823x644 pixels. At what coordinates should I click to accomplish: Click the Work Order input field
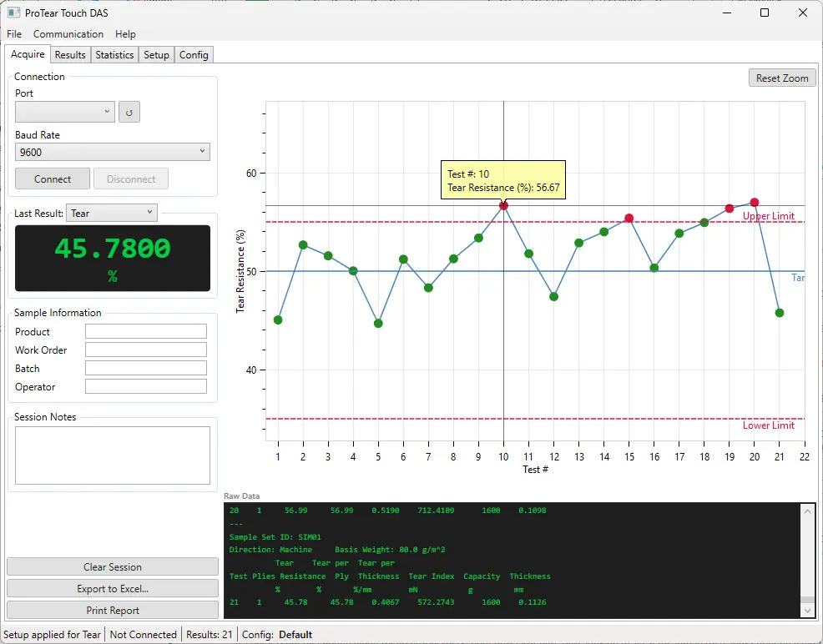point(146,350)
